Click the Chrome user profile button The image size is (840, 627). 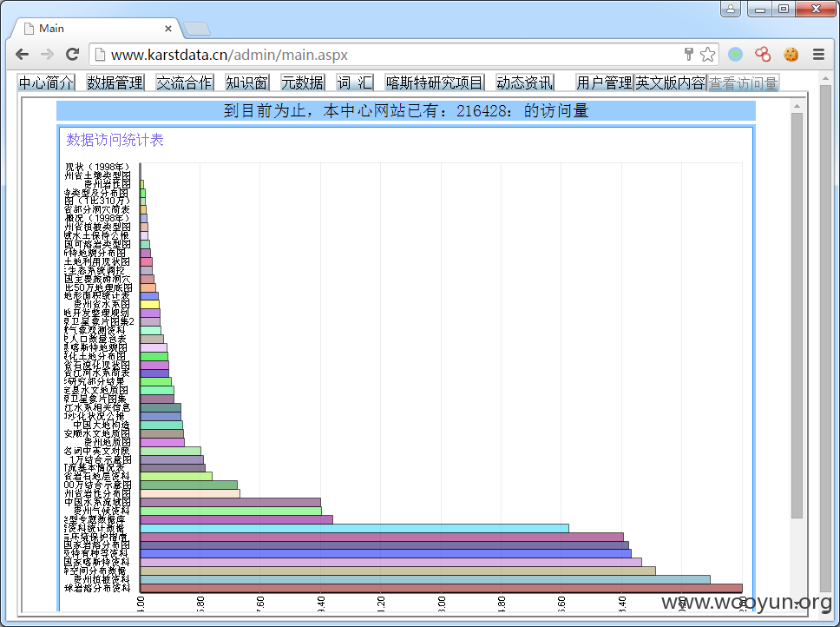pyautogui.click(x=730, y=9)
